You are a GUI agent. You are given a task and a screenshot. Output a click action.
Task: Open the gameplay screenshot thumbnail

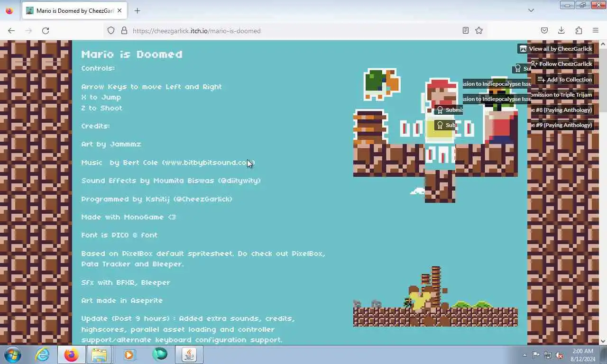[435, 296]
